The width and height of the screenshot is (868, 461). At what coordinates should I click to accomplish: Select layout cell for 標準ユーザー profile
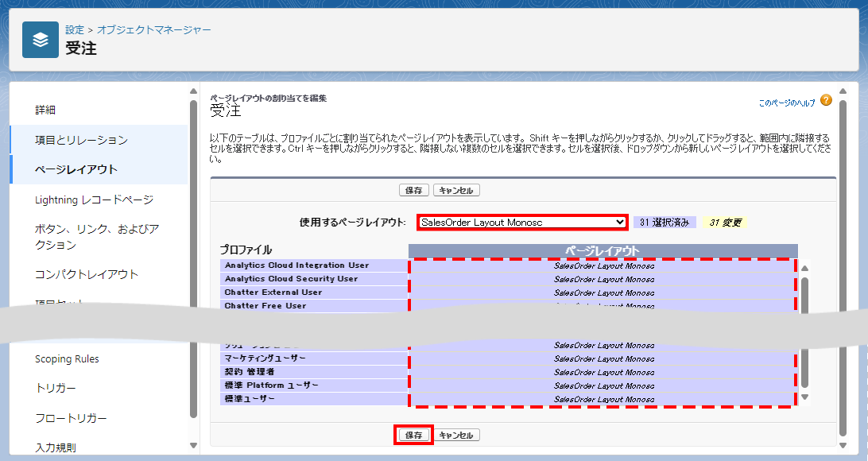603,399
